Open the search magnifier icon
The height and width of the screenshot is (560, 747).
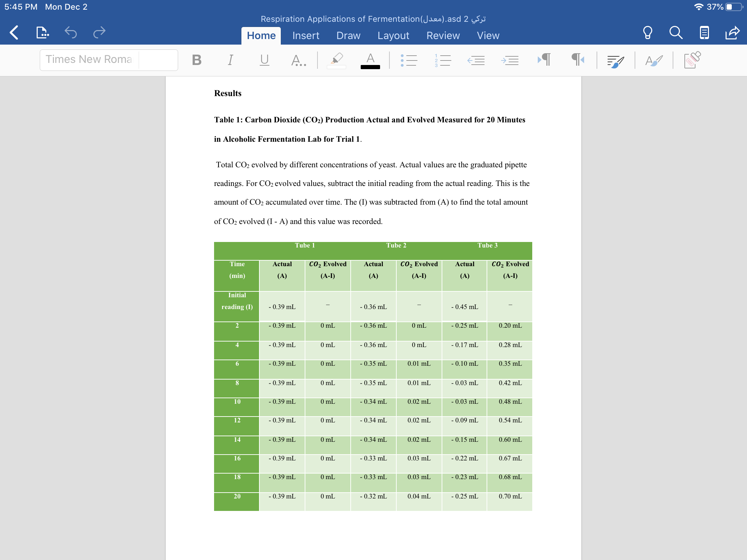[676, 33]
